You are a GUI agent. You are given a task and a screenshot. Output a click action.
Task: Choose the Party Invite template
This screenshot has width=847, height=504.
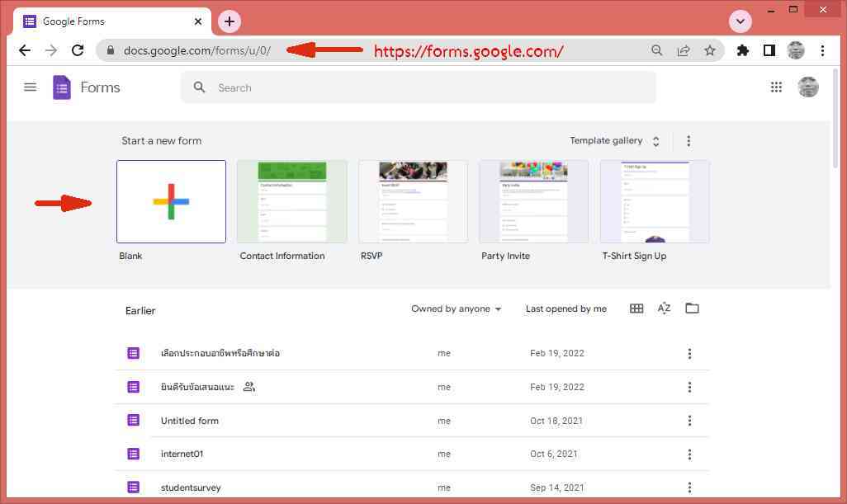533,202
